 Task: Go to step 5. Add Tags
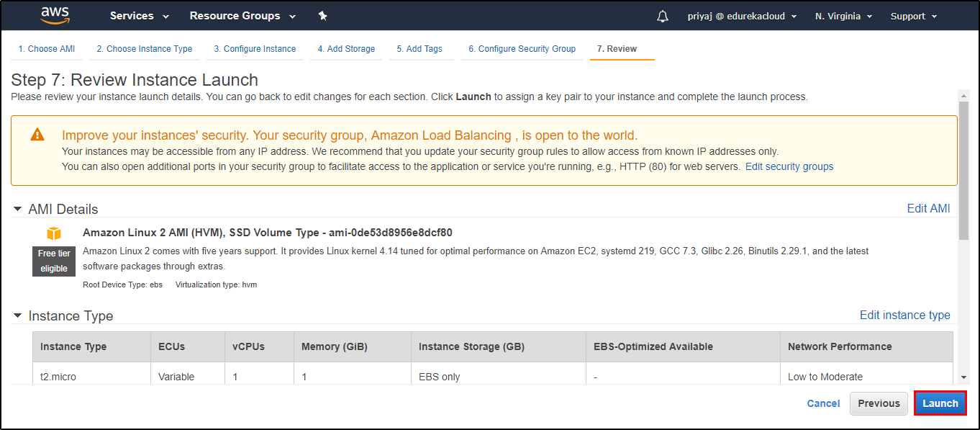click(x=419, y=49)
